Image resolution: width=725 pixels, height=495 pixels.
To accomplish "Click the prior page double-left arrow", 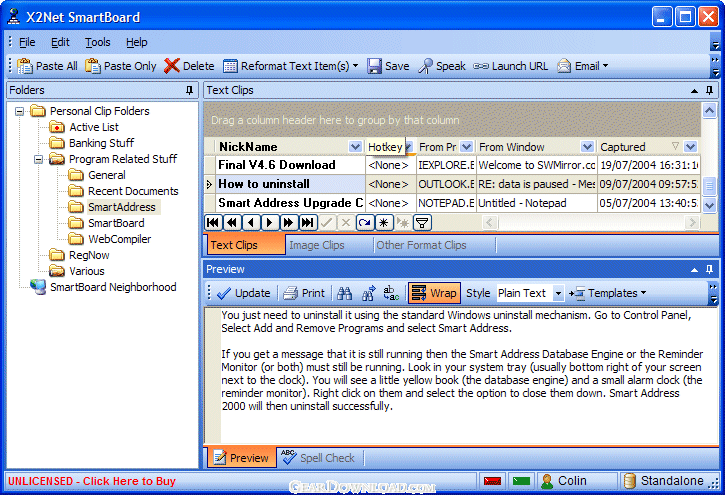I will tap(232, 223).
